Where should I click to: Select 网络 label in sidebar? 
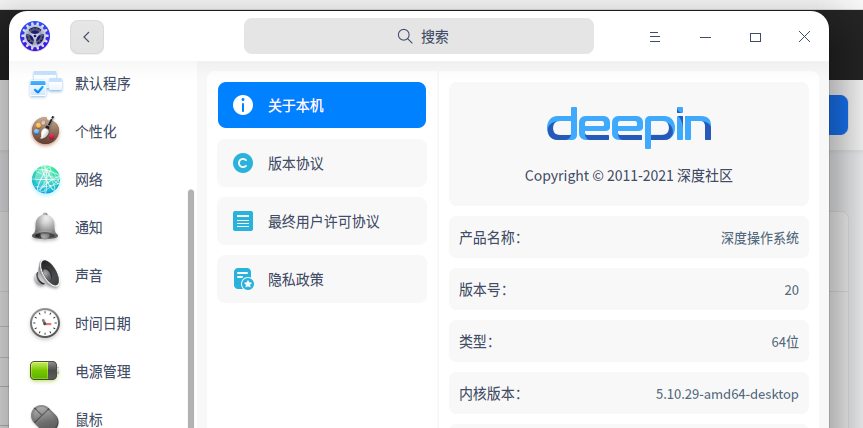(89, 180)
